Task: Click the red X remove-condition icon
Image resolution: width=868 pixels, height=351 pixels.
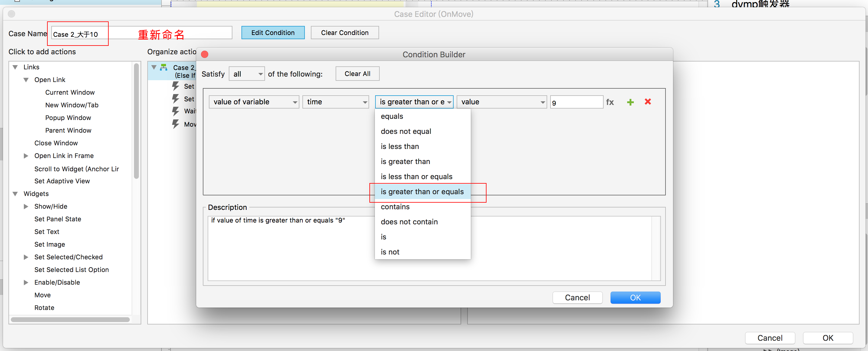Action: 647,102
